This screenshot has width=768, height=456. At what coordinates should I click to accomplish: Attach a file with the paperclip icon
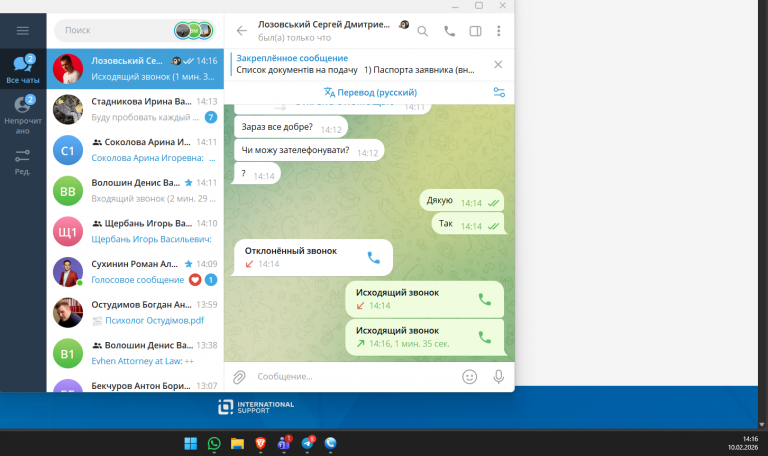coord(239,377)
